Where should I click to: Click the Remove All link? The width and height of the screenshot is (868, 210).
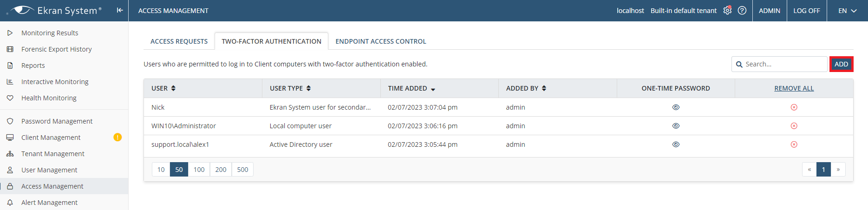pyautogui.click(x=794, y=88)
